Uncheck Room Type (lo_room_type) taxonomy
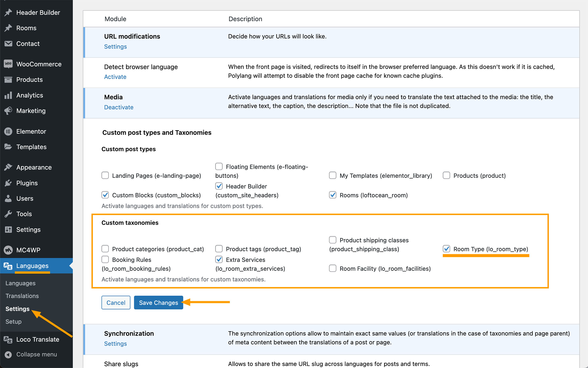The image size is (588, 368). coord(446,249)
